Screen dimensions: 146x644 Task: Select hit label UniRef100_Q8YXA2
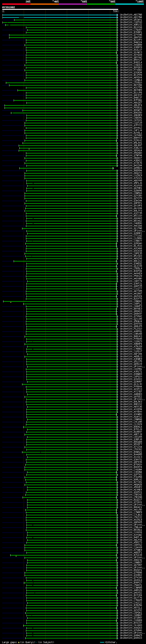click(x=131, y=58)
